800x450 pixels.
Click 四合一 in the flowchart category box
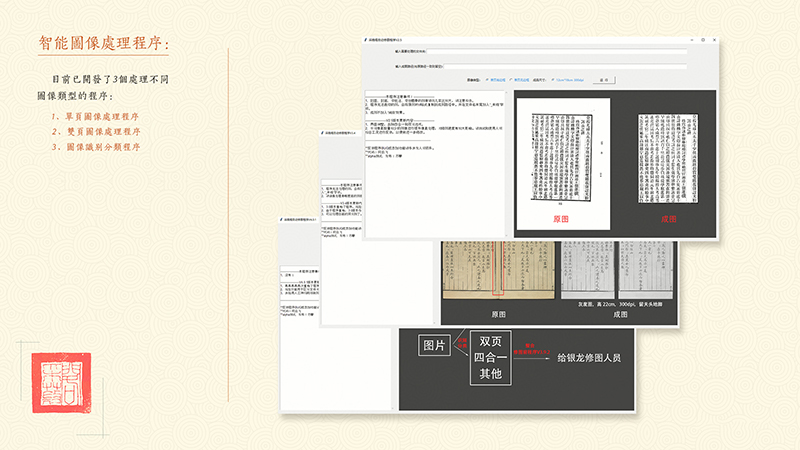pyautogui.click(x=490, y=358)
